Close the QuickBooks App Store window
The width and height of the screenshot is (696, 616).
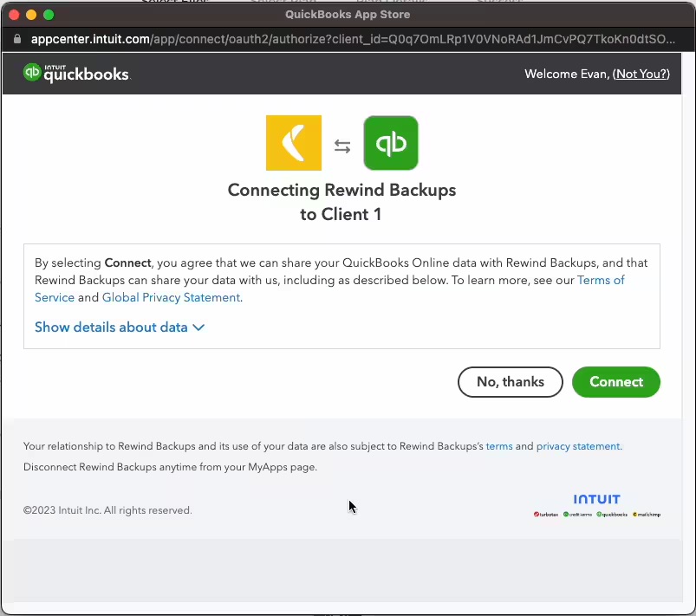coord(14,15)
